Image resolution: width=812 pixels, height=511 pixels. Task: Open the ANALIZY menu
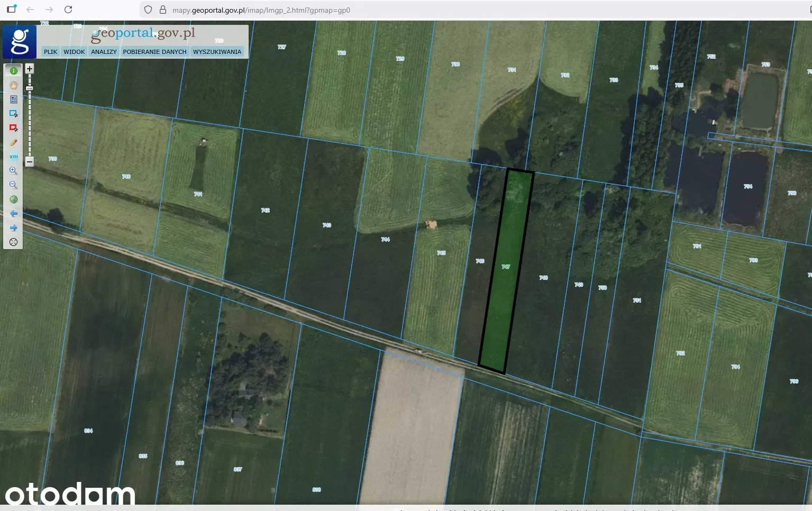click(x=104, y=52)
